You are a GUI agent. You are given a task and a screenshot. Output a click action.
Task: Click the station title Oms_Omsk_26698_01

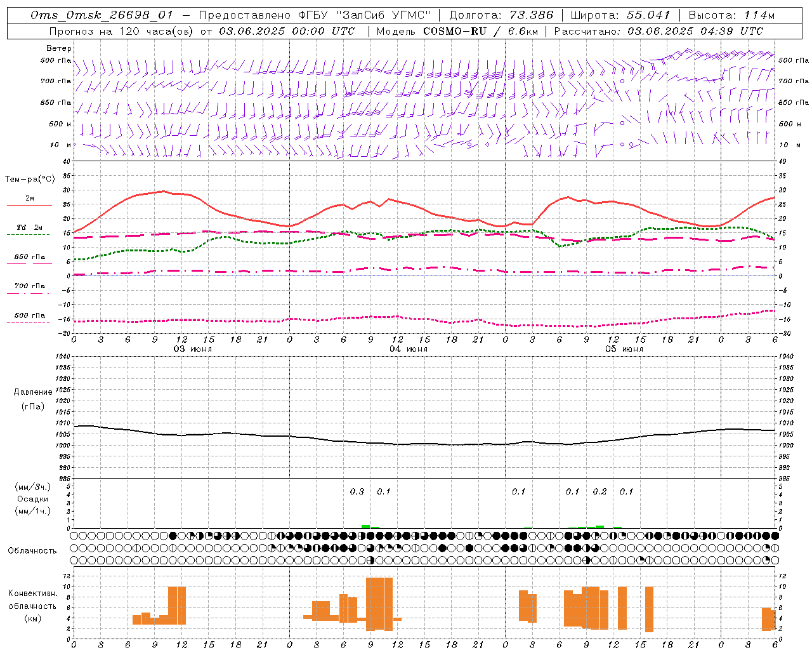[x=101, y=15]
